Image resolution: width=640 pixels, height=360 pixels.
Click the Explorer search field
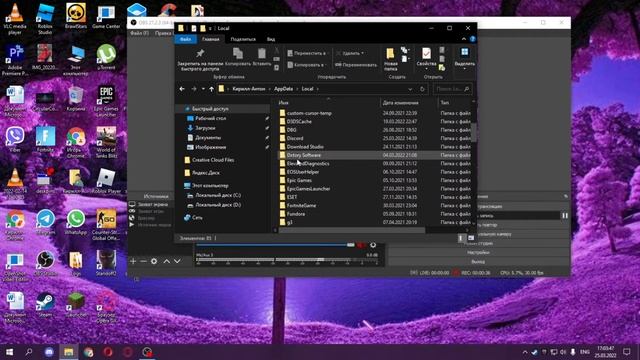tap(452, 89)
